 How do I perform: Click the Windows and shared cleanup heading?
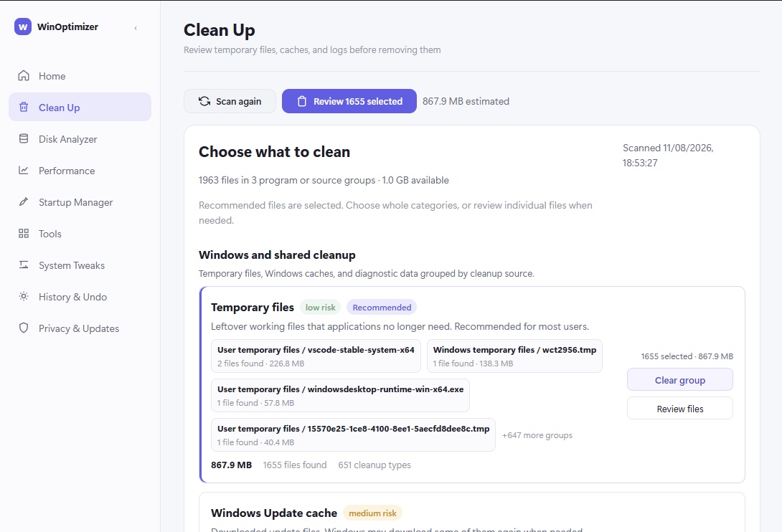pos(277,255)
